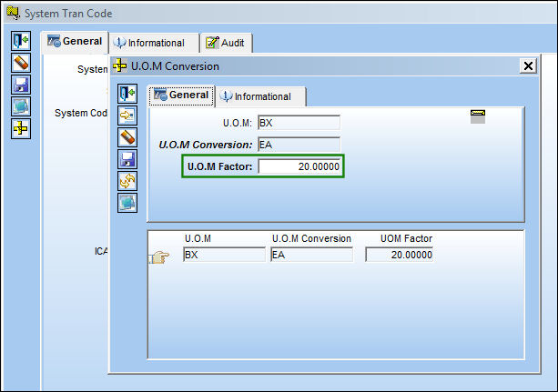Exit U.O.M Conversion via door icon
Viewport: 558px width, 392px height.
click(x=127, y=94)
